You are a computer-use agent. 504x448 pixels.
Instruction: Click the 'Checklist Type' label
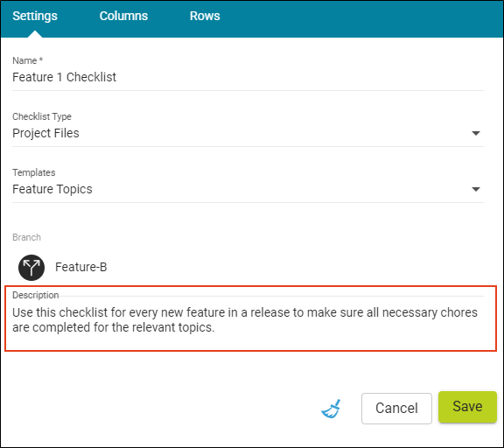coord(42,116)
